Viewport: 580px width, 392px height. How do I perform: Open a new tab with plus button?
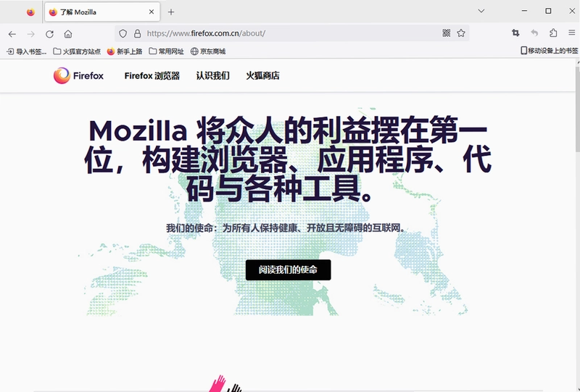coord(171,12)
